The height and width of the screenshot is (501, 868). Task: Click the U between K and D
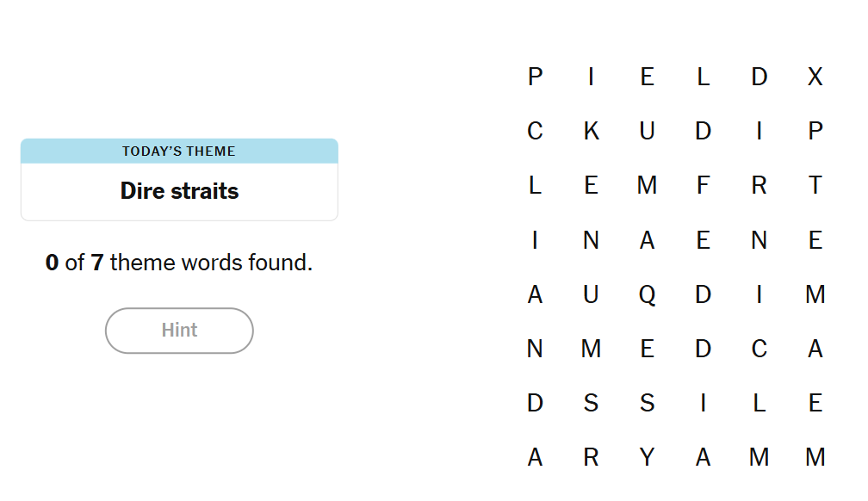click(647, 131)
